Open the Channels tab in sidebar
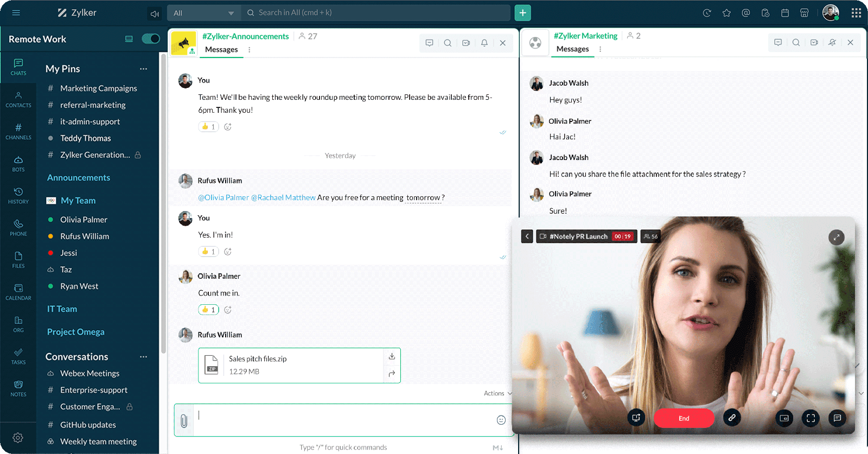This screenshot has height=454, width=868. 18,131
